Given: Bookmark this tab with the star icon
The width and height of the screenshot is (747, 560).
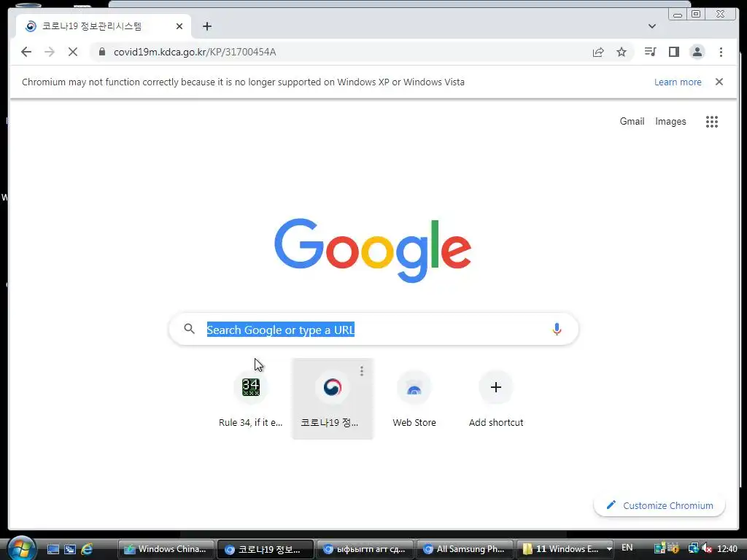Looking at the screenshot, I should [622, 52].
